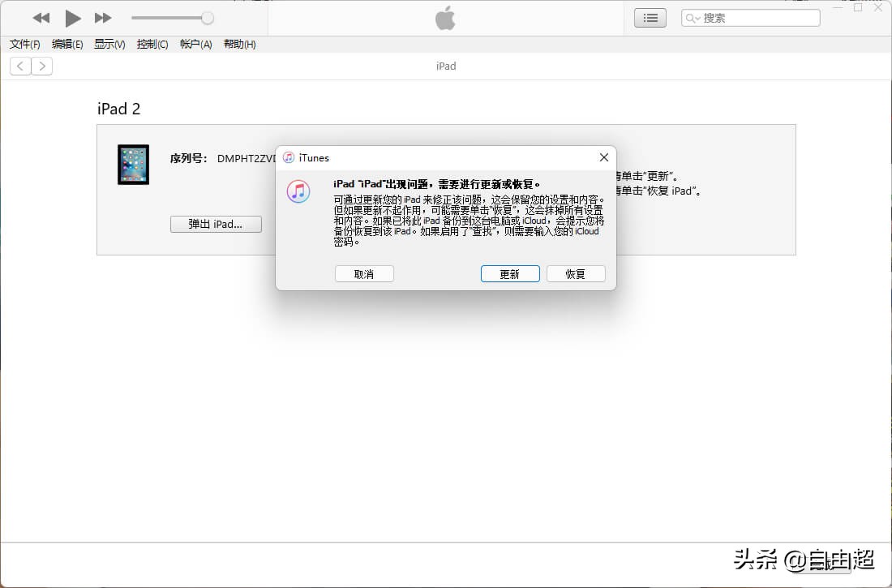Click the Play button in the toolbar
Screen dimensions: 892x588
pyautogui.click(x=72, y=18)
